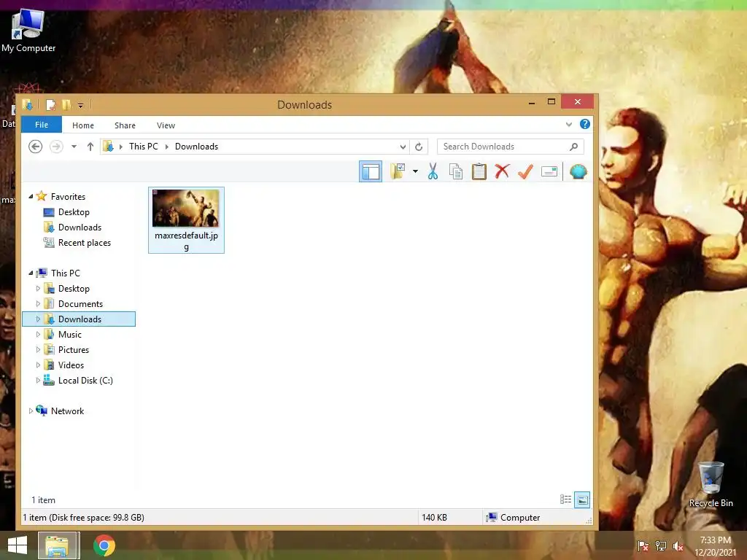Open dropdown arrow next to folder options icon
Image resolution: width=747 pixels, height=560 pixels.
[x=415, y=171]
